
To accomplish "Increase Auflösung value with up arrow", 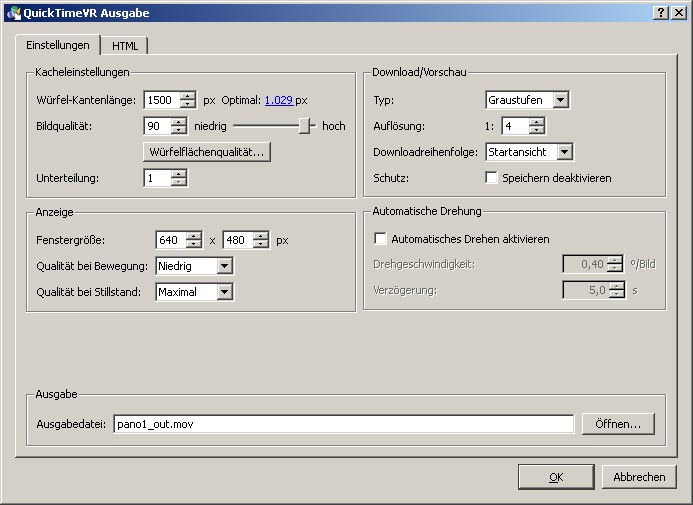I will [537, 122].
